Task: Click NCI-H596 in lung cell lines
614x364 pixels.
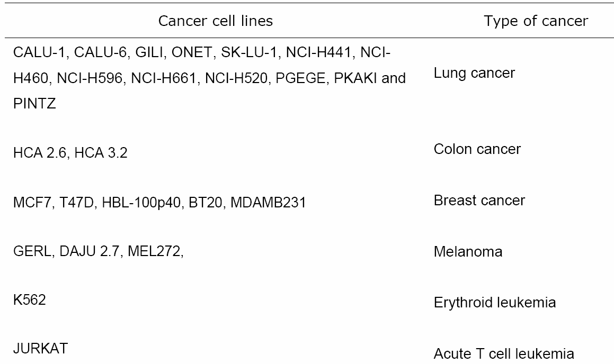Action: (90, 78)
